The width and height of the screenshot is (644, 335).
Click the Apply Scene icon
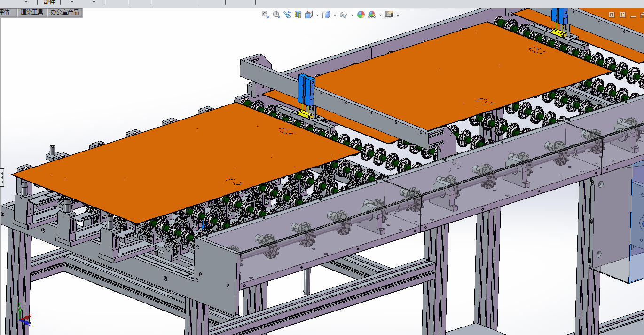[x=372, y=15]
